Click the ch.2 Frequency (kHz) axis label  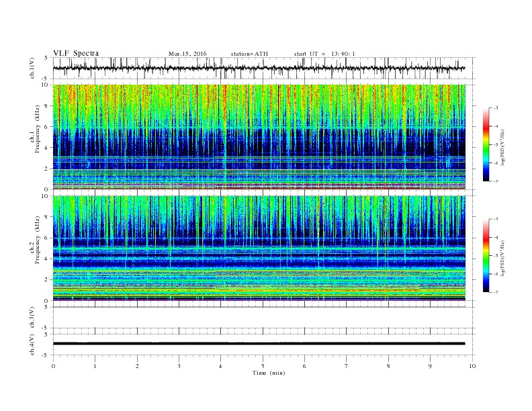point(36,240)
